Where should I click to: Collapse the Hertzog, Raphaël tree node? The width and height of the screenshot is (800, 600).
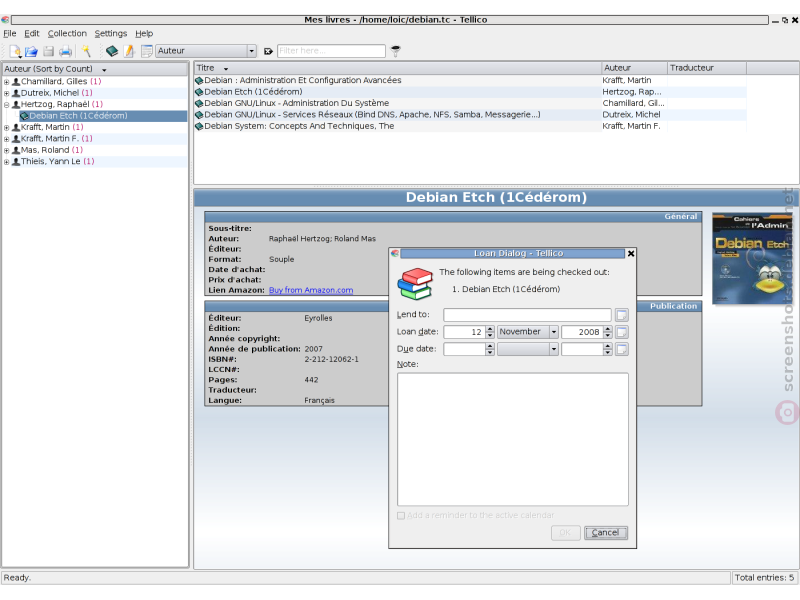click(x=7, y=105)
